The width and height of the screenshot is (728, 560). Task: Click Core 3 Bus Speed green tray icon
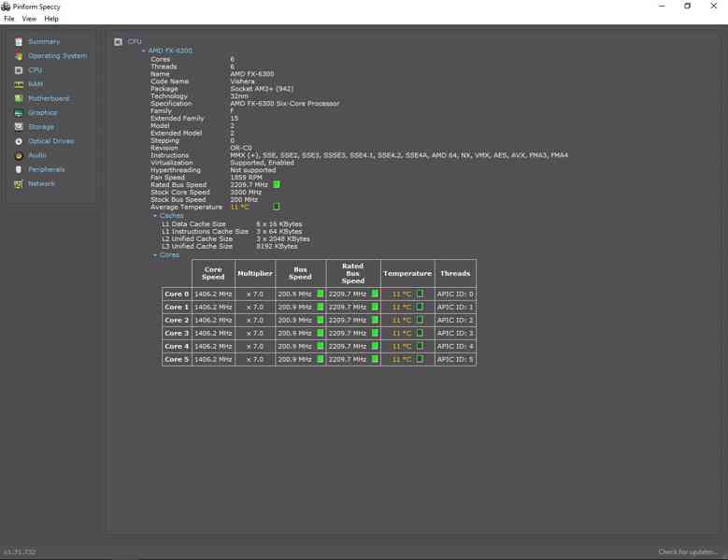(x=320, y=333)
